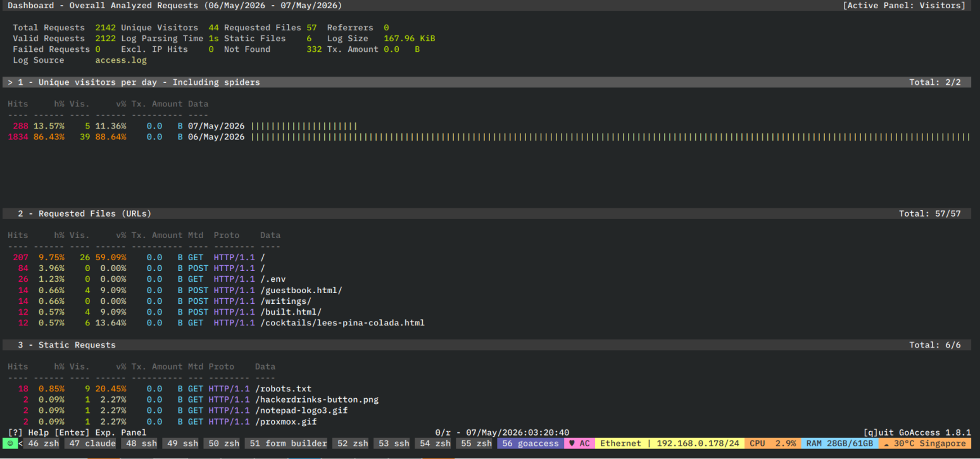This screenshot has width=980, height=459.
Task: Click the Unique Visitors value 44
Action: [213, 28]
